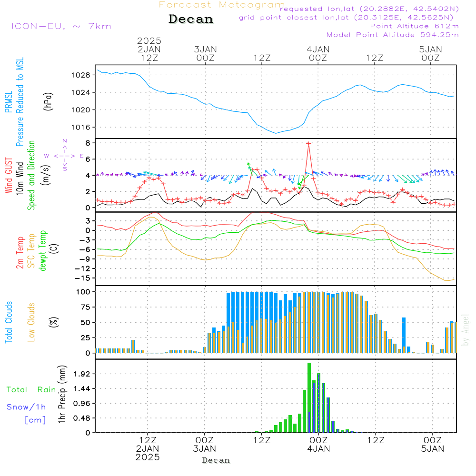476x476 pixels.
Task: Click the 8 value on the wind axis
Action: point(88,143)
